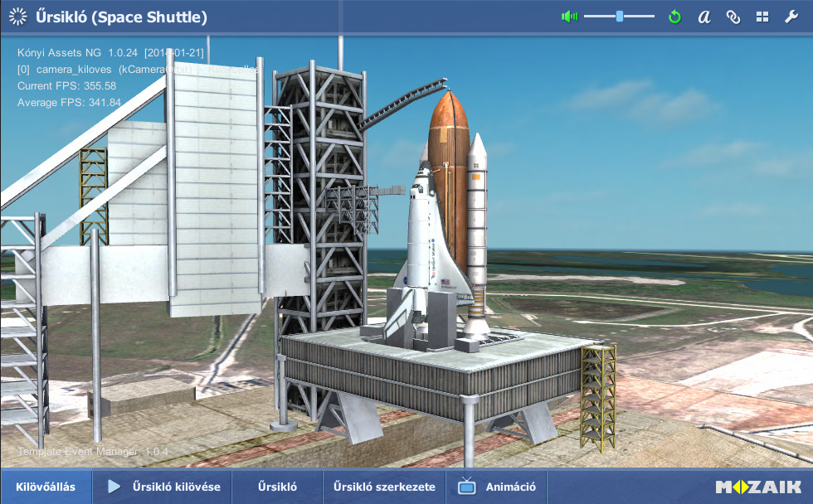
Task: Click the play icon beside Űrsikló kilövése
Action: click(115, 487)
